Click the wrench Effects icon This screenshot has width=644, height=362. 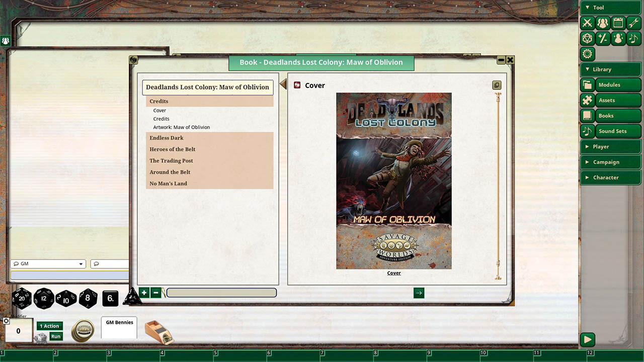tap(633, 23)
